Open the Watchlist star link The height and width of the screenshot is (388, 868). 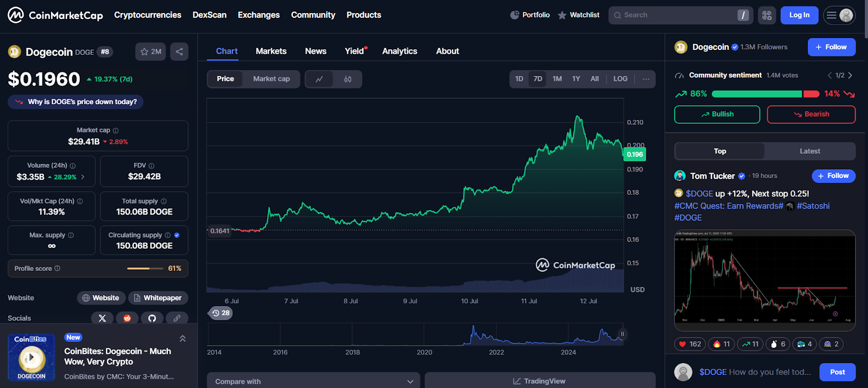point(578,15)
